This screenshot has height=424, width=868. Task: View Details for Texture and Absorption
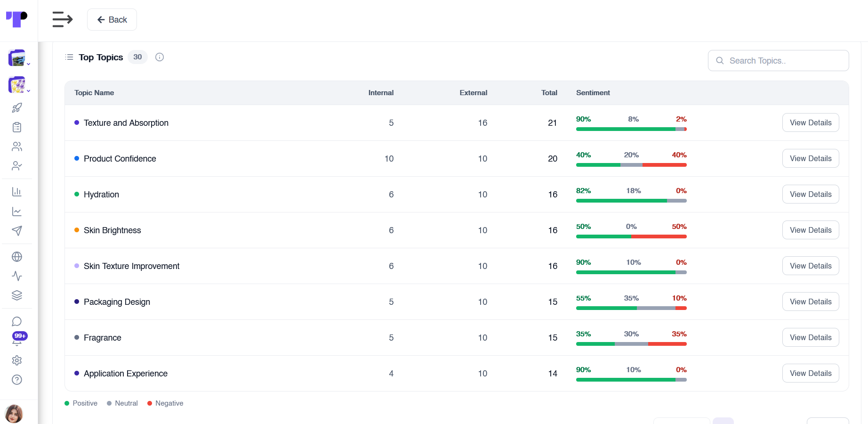(x=811, y=122)
